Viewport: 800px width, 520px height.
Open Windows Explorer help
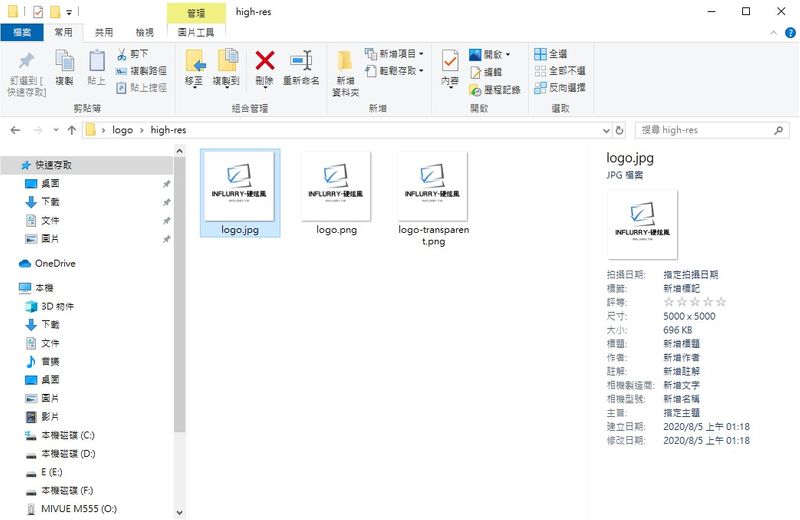[x=790, y=33]
